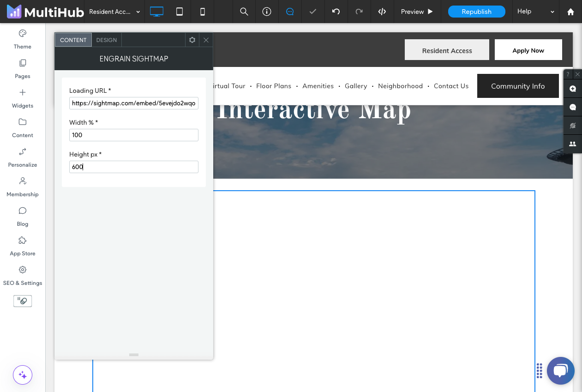Screen dimensions: 582x392
Task: Close the Engrain Sightmap panel
Action: (206, 40)
